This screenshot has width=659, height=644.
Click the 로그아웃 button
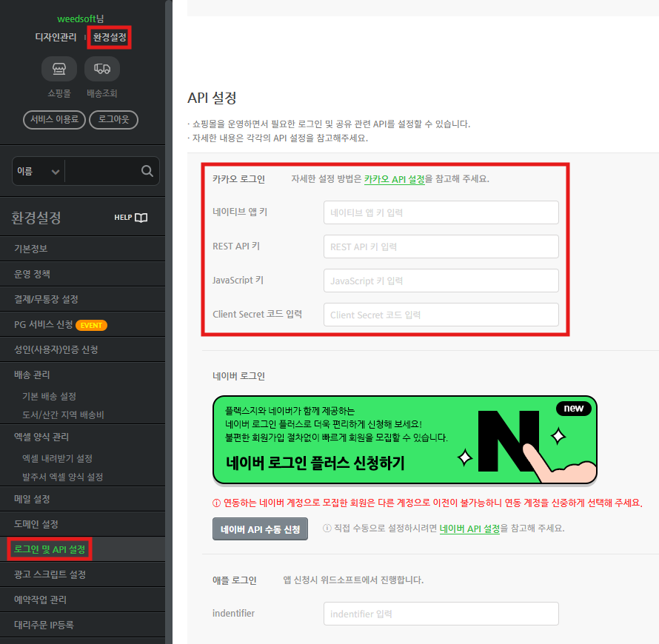tap(113, 120)
